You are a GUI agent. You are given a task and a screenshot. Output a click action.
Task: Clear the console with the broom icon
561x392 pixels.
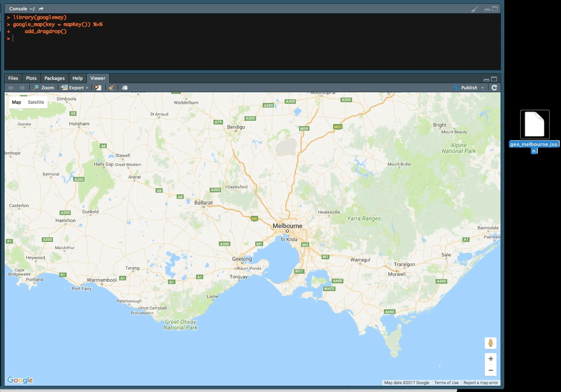(475, 9)
